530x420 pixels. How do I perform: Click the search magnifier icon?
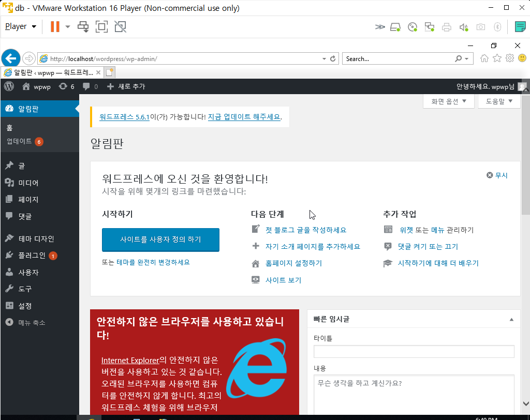point(459,59)
